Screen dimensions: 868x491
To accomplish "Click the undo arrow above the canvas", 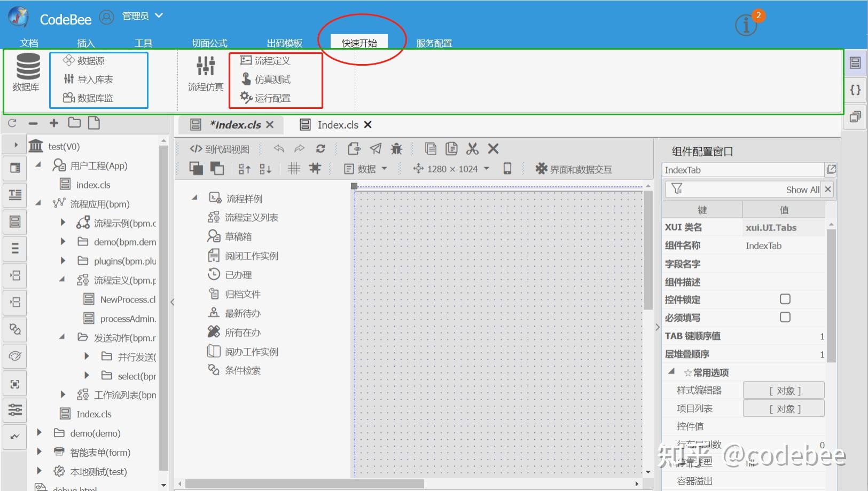I will [278, 149].
